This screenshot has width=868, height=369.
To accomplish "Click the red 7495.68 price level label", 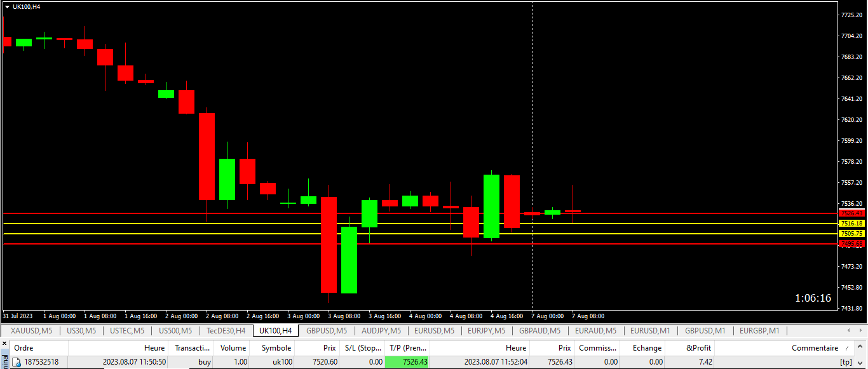I will (851, 244).
